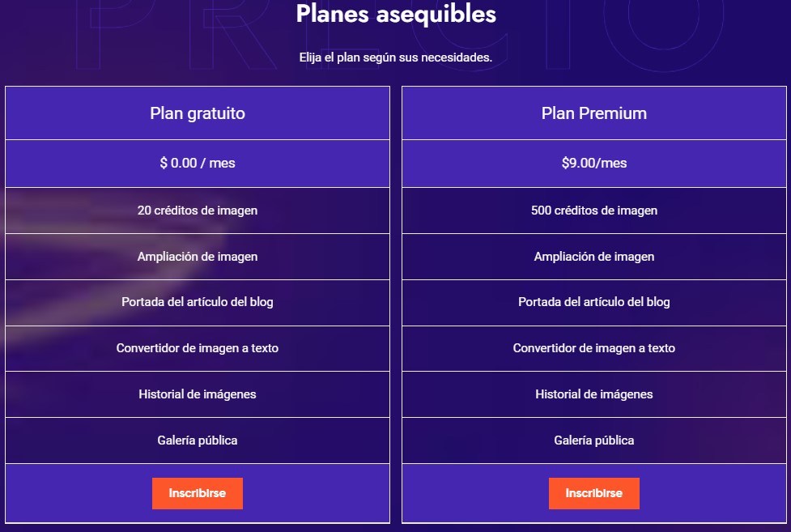The image size is (791, 532).
Task: Click Portada del artículo del blog in Premium plan
Action: point(594,302)
